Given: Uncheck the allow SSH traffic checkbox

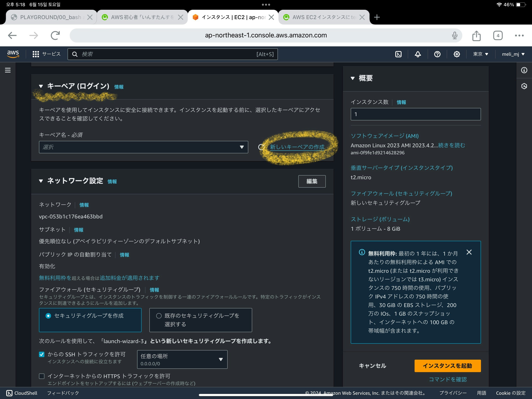Looking at the screenshot, I should [x=42, y=354].
